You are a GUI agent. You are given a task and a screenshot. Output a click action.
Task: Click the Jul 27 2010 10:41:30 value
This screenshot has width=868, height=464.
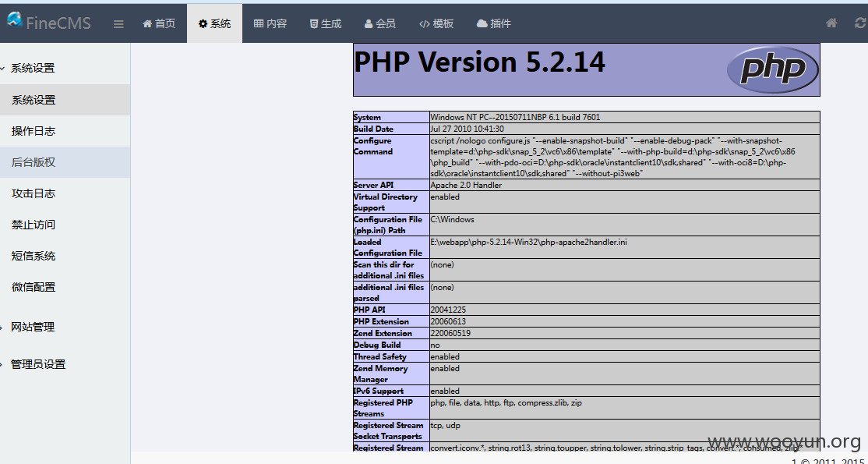click(x=468, y=129)
